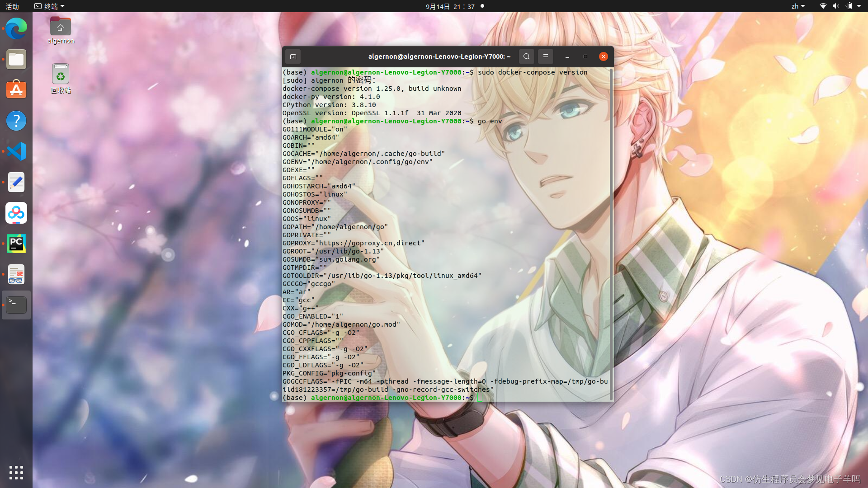Click the PKG_CONFIG="pkg-config" line

pyautogui.click(x=329, y=373)
